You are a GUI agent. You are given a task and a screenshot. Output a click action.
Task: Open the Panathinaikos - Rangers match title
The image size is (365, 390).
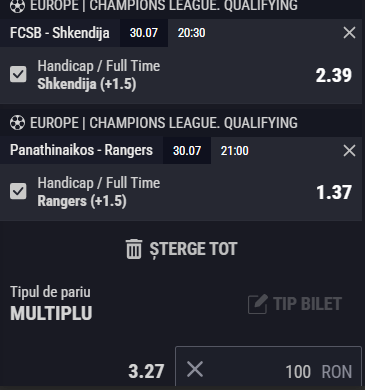coord(81,150)
